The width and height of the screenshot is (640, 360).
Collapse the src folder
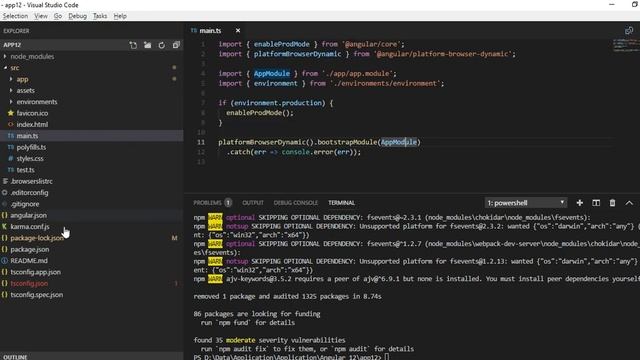coord(5,68)
